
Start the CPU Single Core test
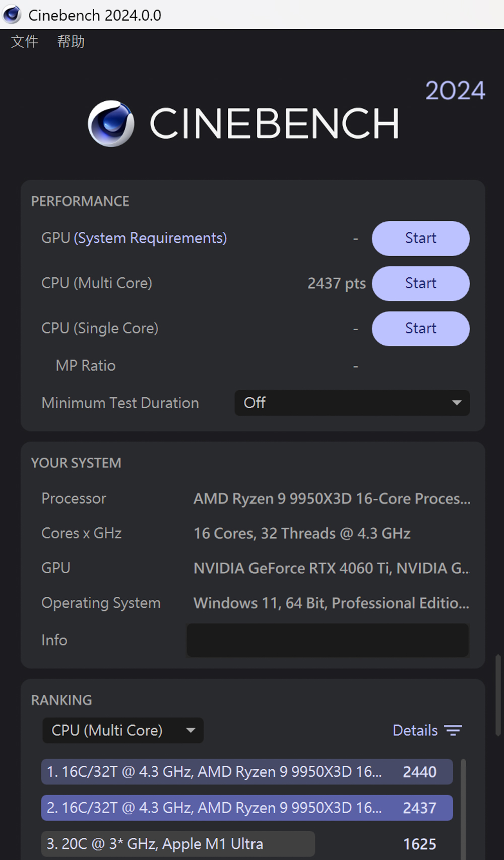[x=420, y=329]
